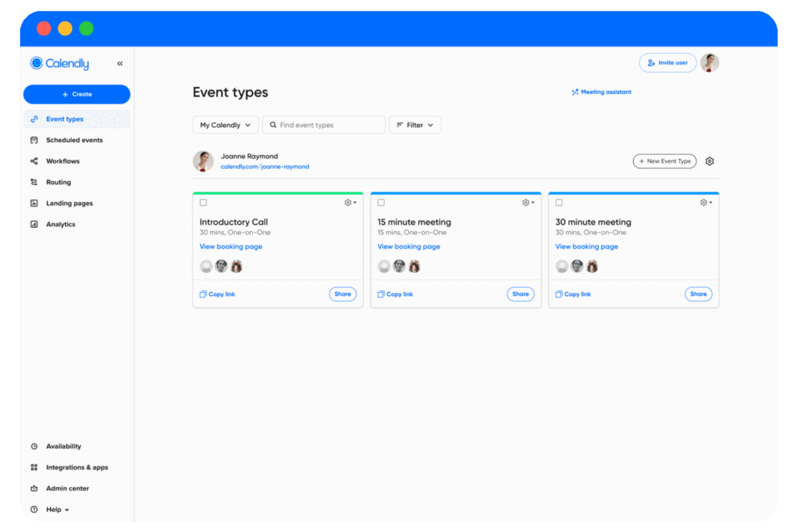This screenshot has height=532, width=798.
Task: Open the 30 minute meeting gear dropdown
Action: pos(706,203)
